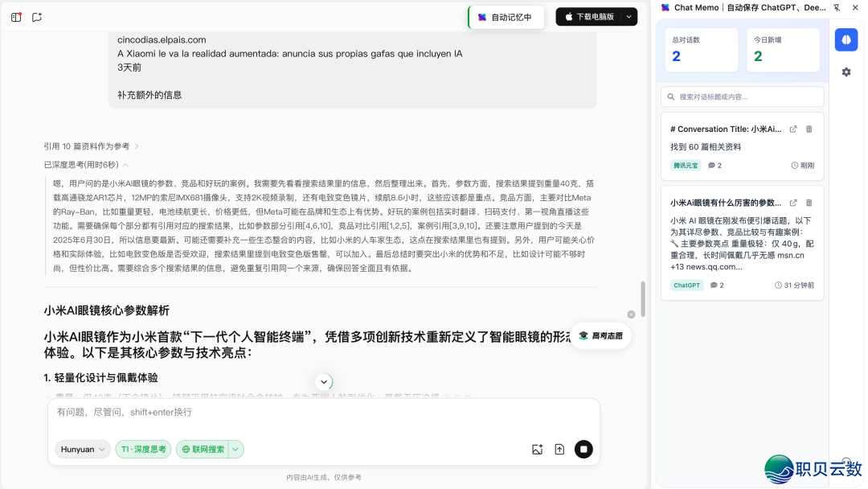Expand the 联网搜索 options arrow

tap(235, 449)
